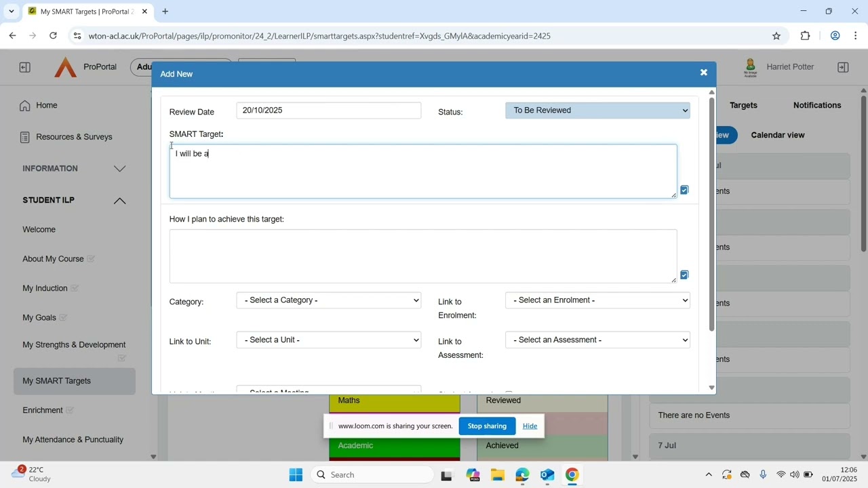Viewport: 868px width, 488px height.
Task: Expand the INFORMATION section
Action: (x=120, y=169)
